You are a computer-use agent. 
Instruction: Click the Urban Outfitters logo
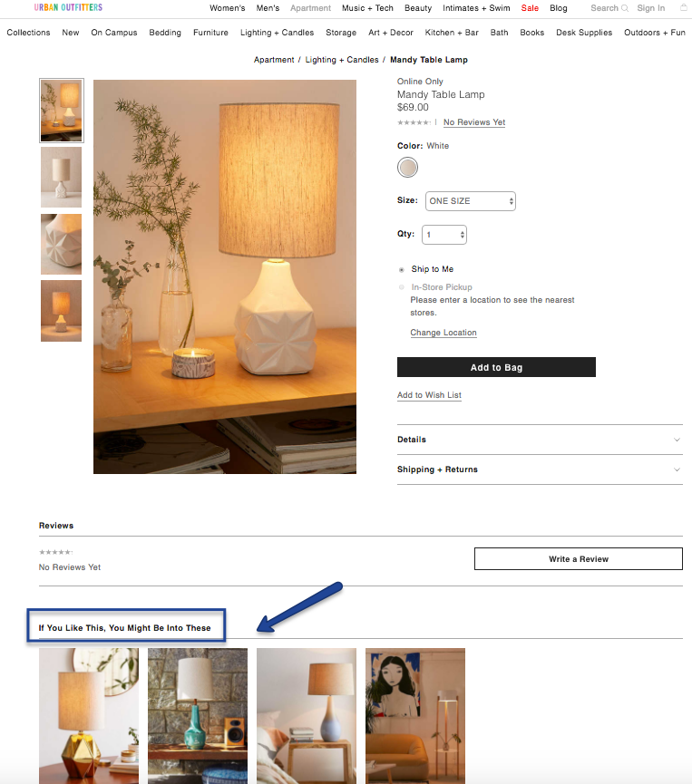[x=68, y=7]
